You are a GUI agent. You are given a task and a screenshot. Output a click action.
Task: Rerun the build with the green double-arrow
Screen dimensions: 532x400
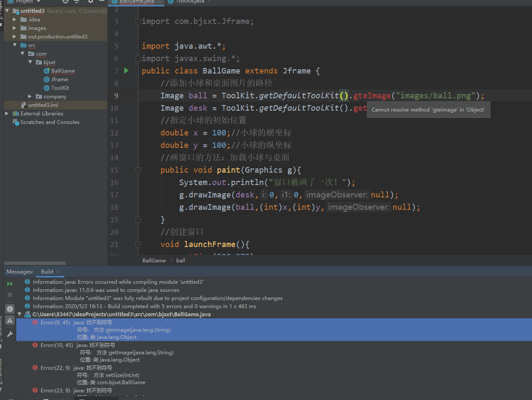[10, 284]
